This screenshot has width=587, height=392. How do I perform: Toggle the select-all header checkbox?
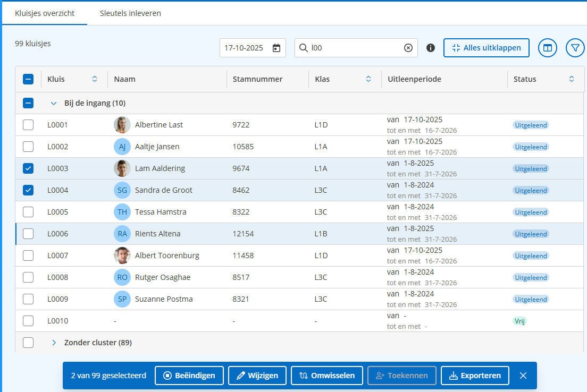28,79
